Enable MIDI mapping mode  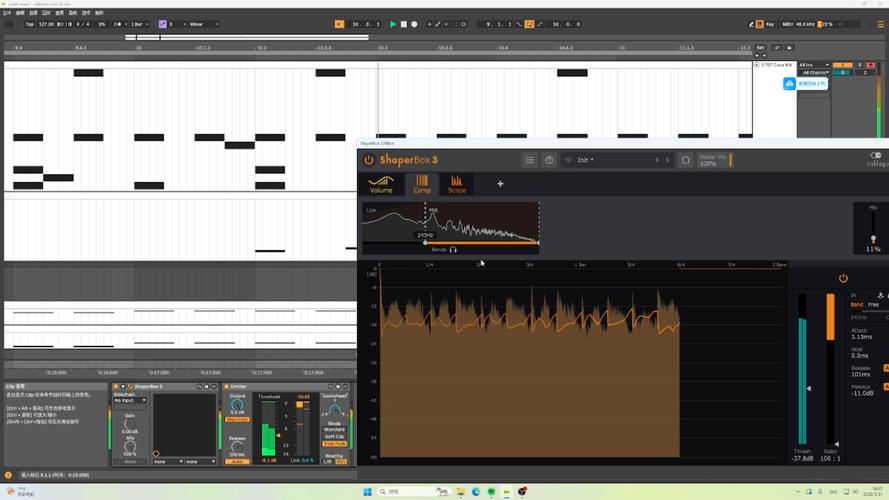point(788,24)
